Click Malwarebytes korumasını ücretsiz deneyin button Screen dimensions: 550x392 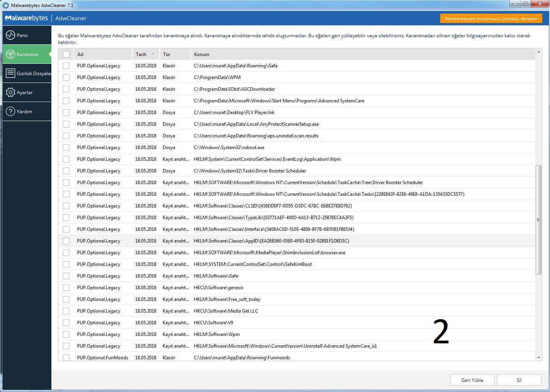[491, 18]
